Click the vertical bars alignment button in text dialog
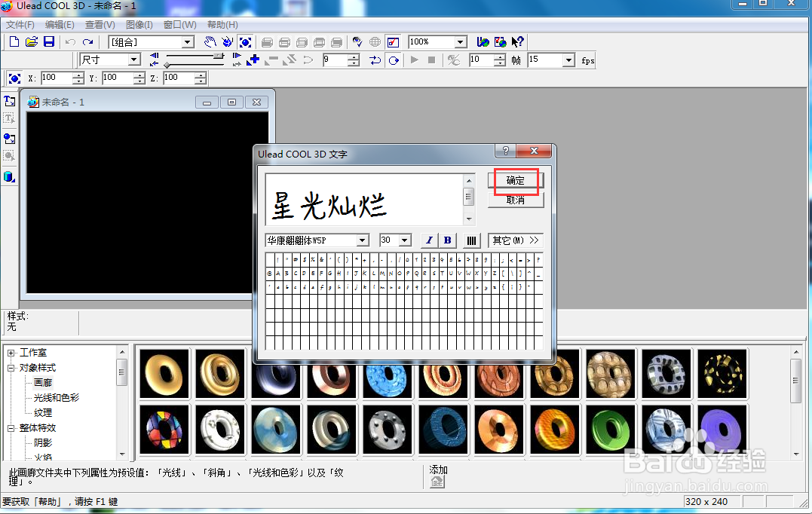Image resolution: width=812 pixels, height=514 pixels. coord(471,240)
